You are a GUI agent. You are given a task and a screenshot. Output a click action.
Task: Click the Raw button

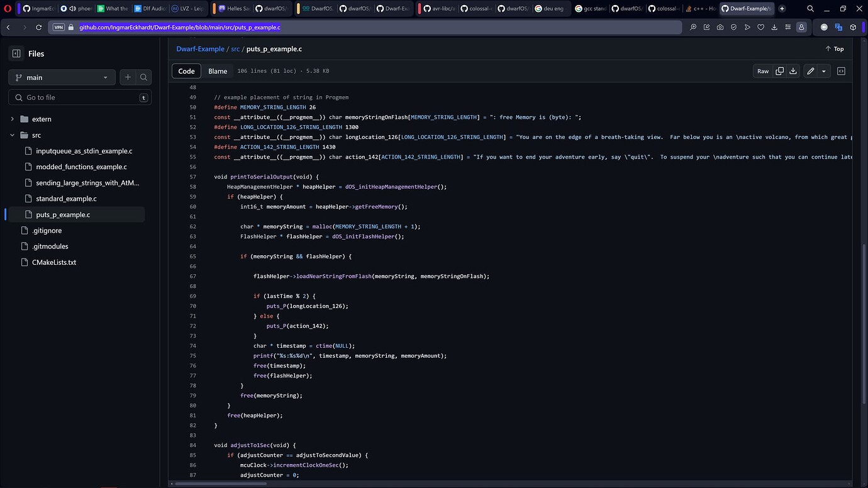[762, 71]
